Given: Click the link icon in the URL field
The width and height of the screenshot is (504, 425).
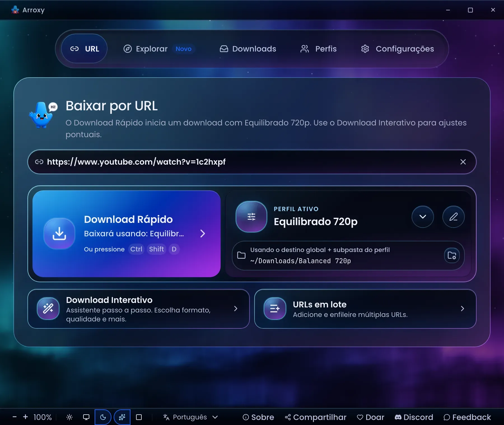Looking at the screenshot, I should (39, 162).
